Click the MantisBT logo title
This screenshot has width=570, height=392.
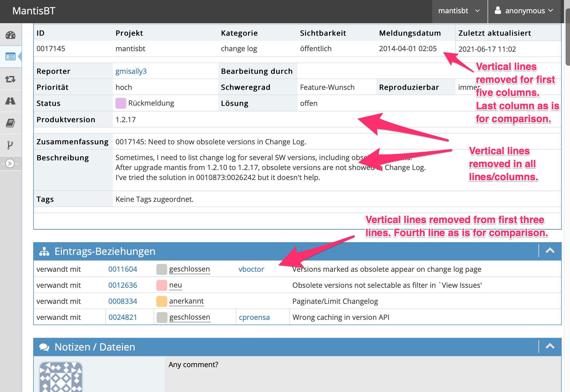pyautogui.click(x=34, y=11)
